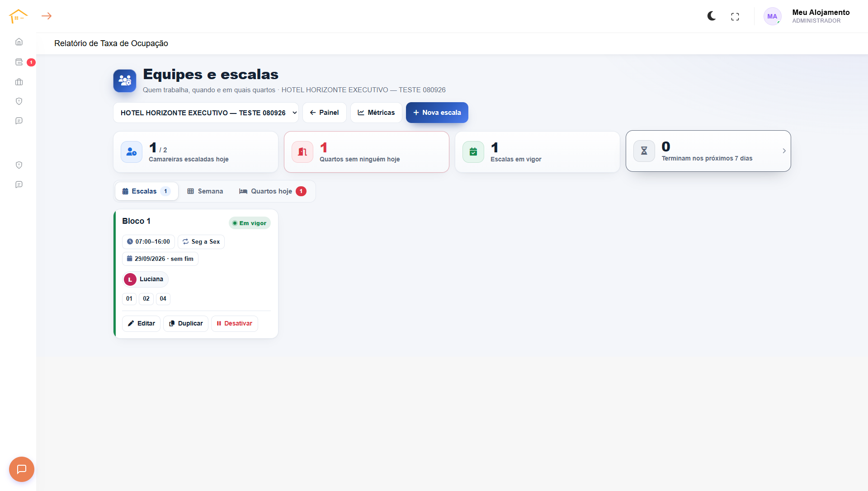Viewport: 868px width, 491px height.
Task: Expand the sidebar with the orange arrow
Action: [47, 16]
